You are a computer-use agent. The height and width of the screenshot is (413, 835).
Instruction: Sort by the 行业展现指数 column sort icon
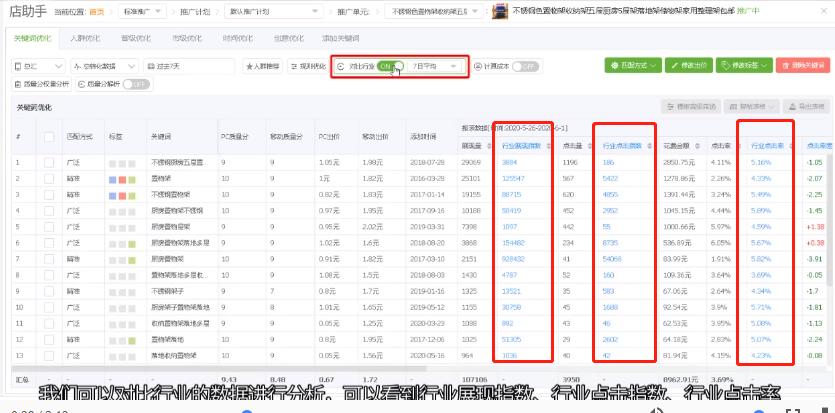click(x=547, y=145)
